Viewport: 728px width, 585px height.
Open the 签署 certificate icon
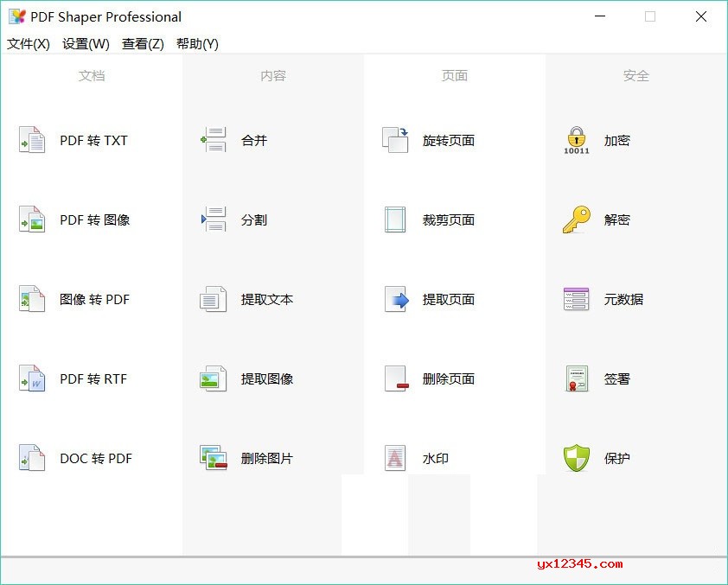[576, 378]
